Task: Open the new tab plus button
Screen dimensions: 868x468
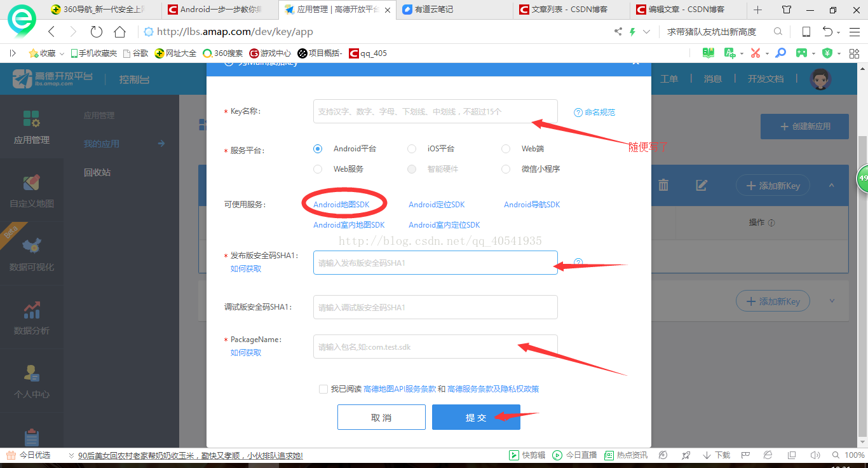Action: [757, 10]
